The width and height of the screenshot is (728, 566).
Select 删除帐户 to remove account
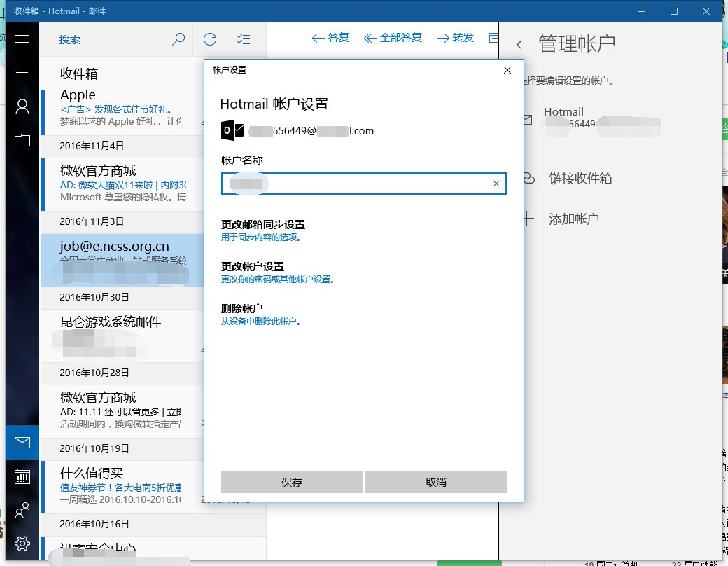coord(260,315)
